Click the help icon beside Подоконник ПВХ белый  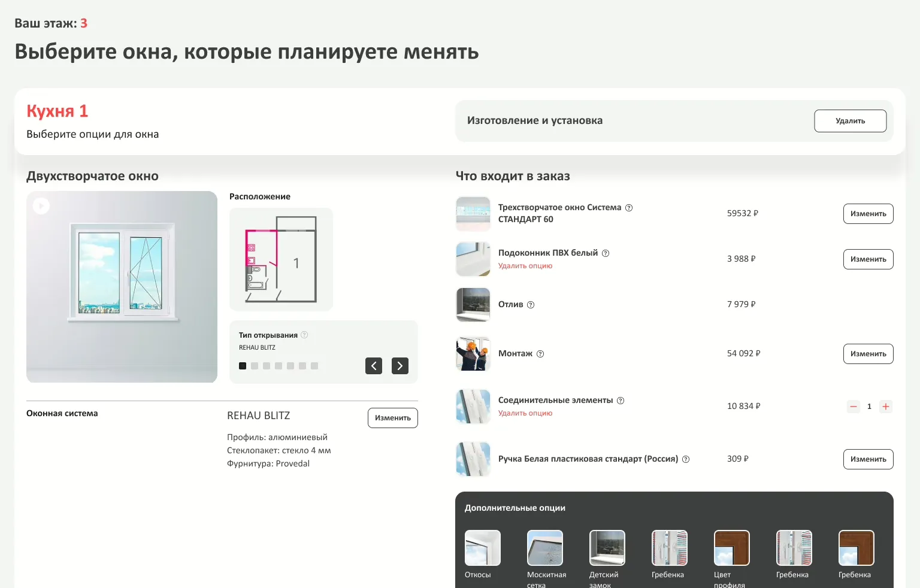tap(606, 253)
